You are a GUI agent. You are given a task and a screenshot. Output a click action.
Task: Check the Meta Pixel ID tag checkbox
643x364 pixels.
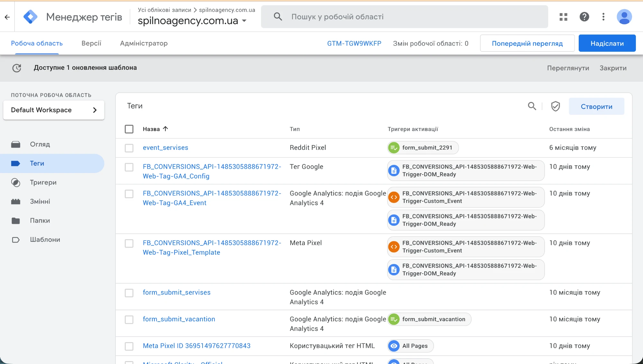coord(129,346)
